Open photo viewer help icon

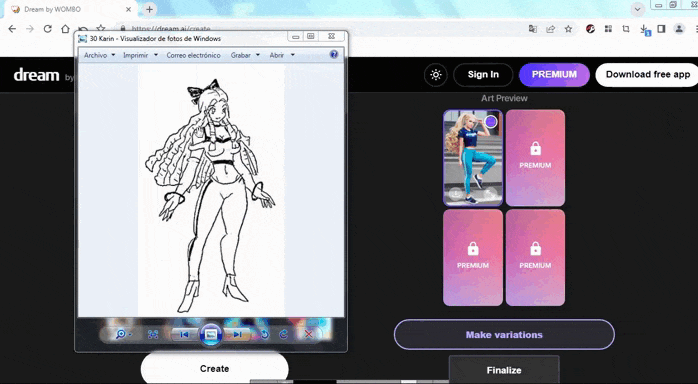pos(334,54)
